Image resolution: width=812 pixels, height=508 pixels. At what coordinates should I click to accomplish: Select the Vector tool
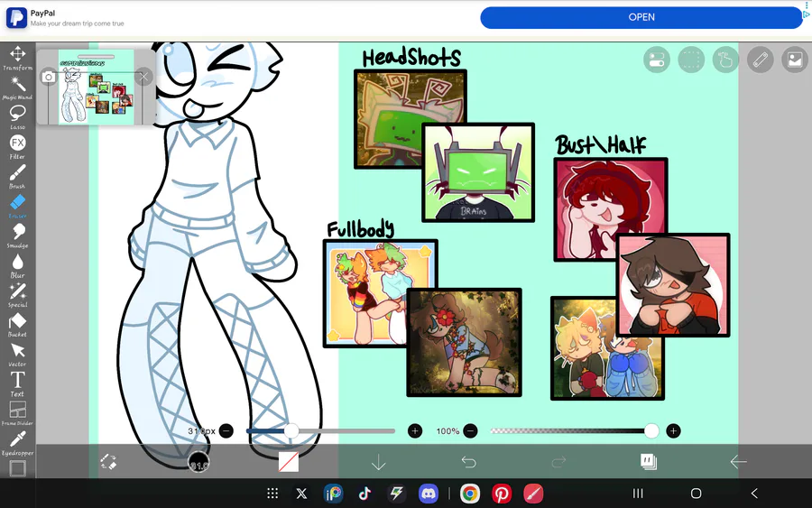18,355
